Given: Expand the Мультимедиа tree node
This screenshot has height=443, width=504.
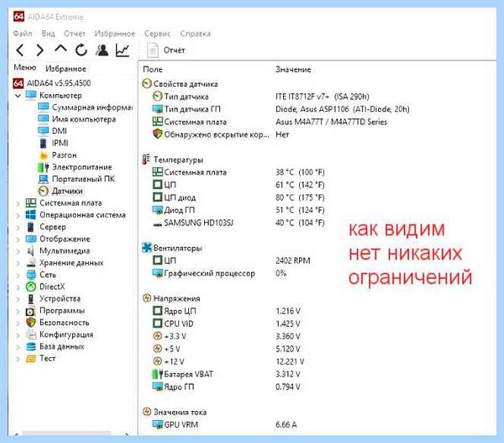Looking at the screenshot, I should [18, 251].
